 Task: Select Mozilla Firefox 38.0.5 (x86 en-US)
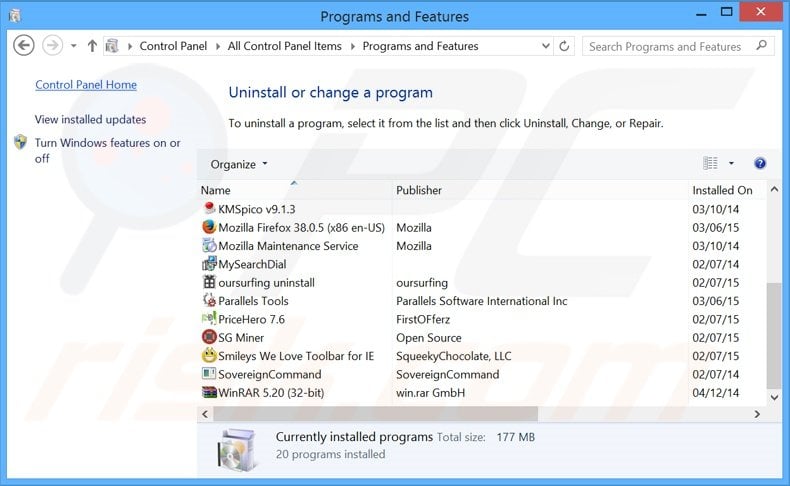(301, 228)
